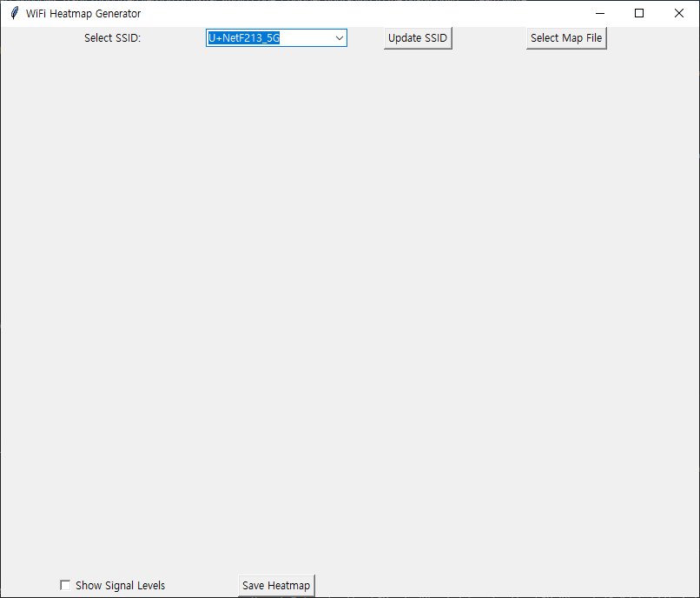Click the Update SSID button
The image size is (700, 598).
click(x=418, y=38)
